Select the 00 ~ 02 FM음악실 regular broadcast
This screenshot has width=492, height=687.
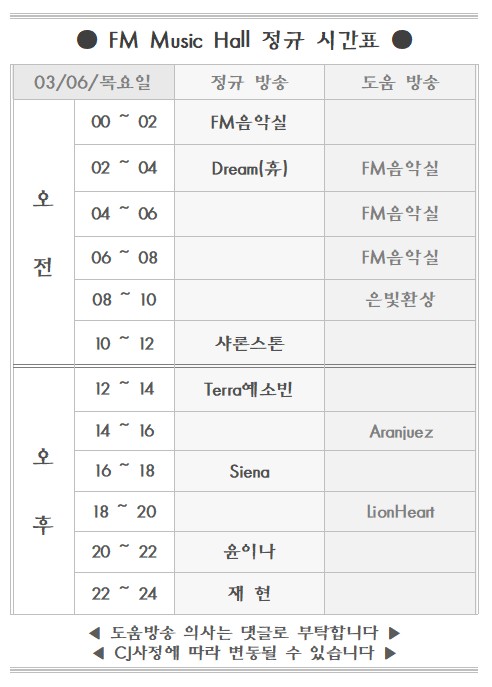pyautogui.click(x=249, y=122)
